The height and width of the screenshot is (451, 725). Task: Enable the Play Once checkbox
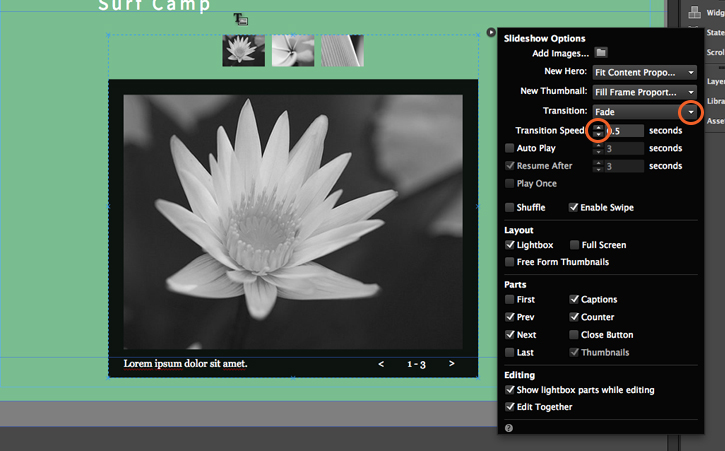[x=510, y=183]
